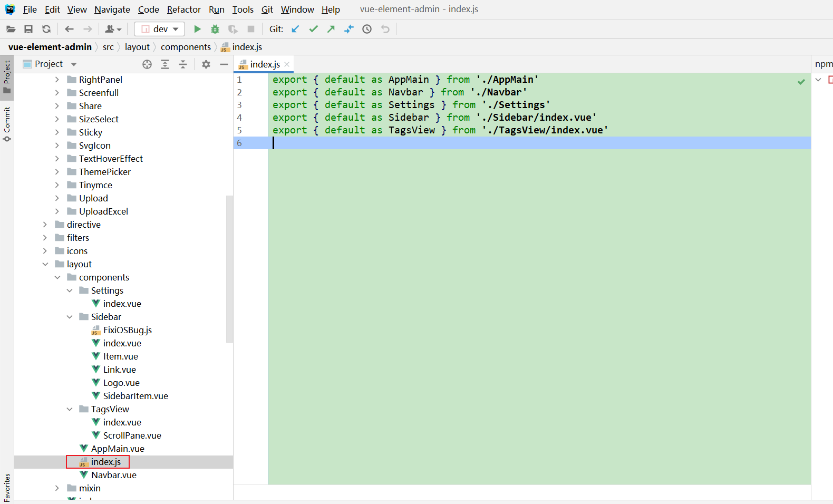Navigate forward with the right arrow icon

tap(88, 29)
